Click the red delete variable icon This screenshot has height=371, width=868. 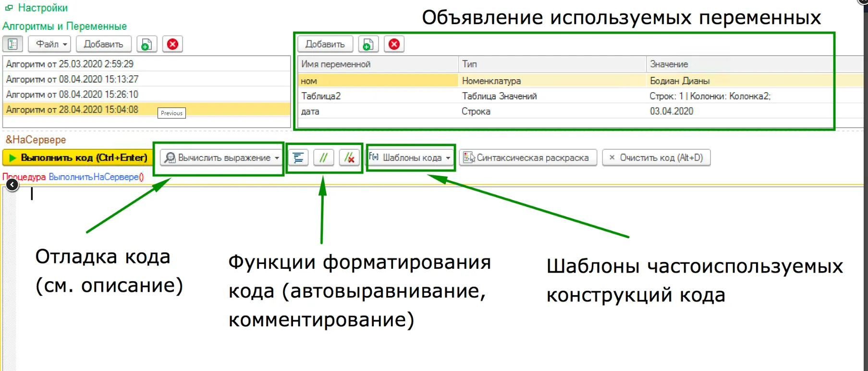pyautogui.click(x=394, y=44)
